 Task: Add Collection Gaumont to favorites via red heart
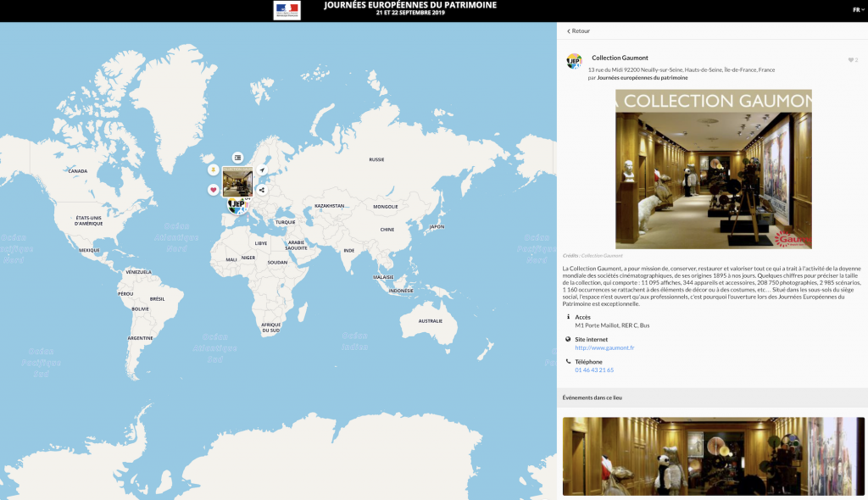213,190
